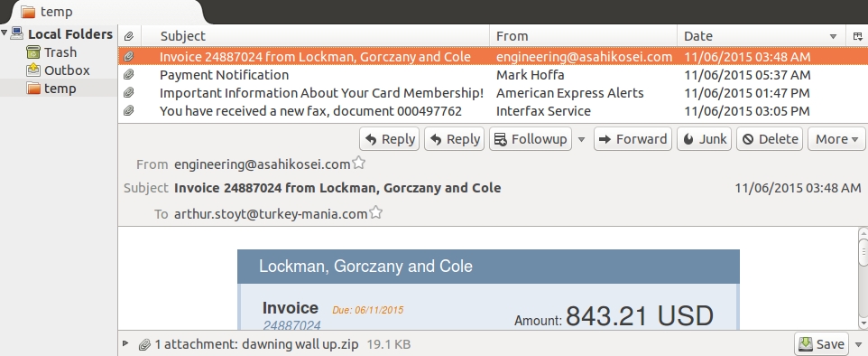The width and height of the screenshot is (868, 356).
Task: Open the Followup dropdown arrow
Action: [x=581, y=139]
